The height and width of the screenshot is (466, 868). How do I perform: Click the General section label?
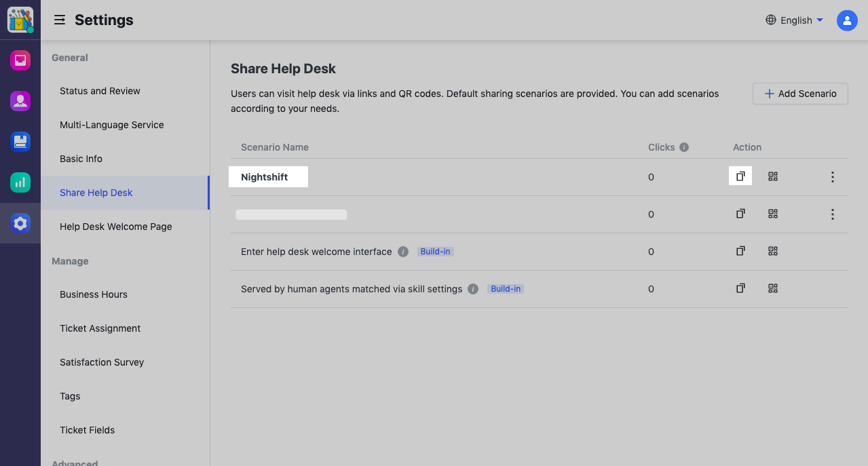point(70,58)
